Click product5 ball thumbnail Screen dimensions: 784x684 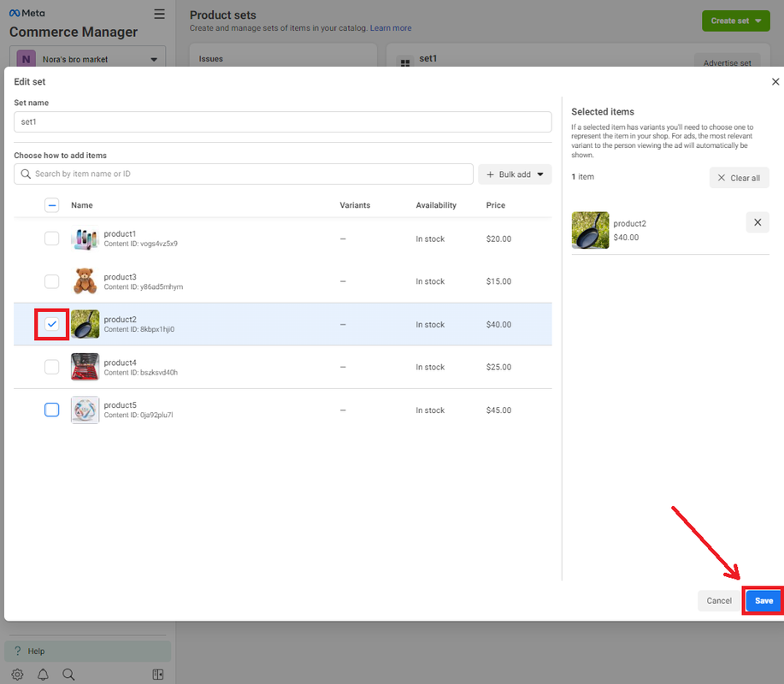click(85, 410)
